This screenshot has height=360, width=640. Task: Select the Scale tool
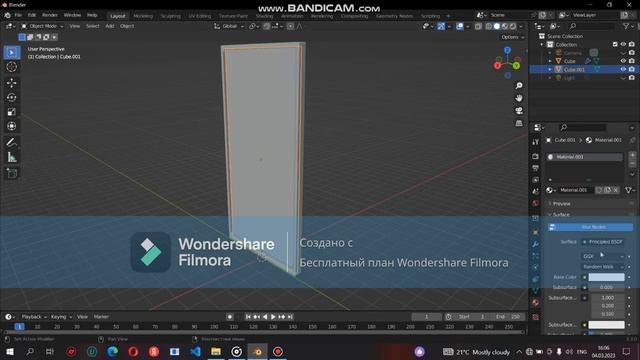click(x=11, y=112)
